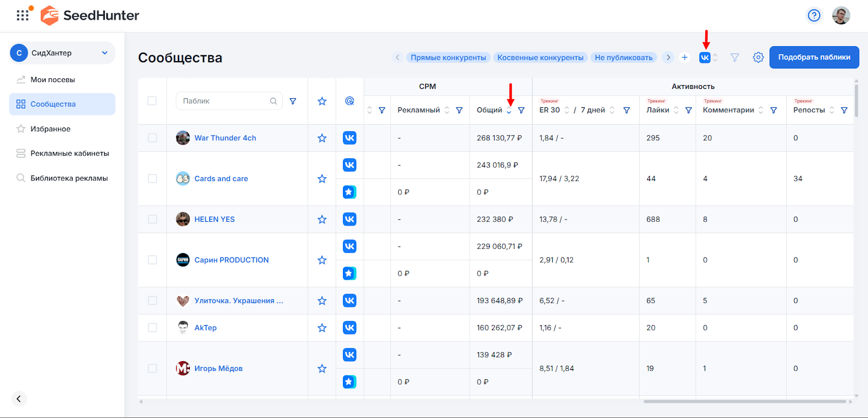Collapse the sidebar with the arrow button
The height and width of the screenshot is (418, 868).
point(18,398)
